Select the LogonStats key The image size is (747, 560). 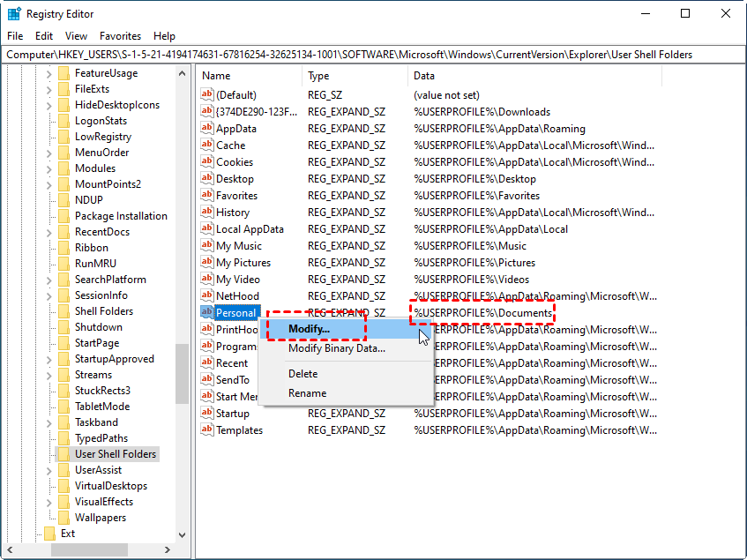(x=101, y=121)
